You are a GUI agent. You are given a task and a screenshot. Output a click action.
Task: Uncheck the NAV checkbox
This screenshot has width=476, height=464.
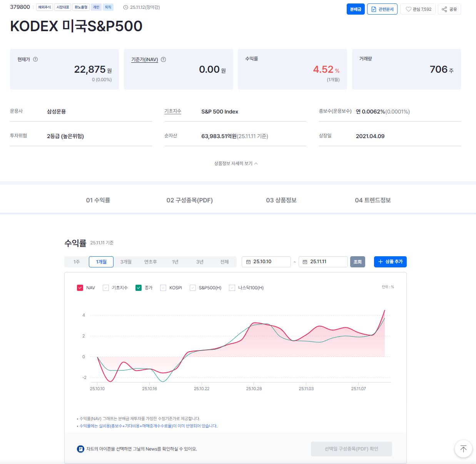pos(80,288)
